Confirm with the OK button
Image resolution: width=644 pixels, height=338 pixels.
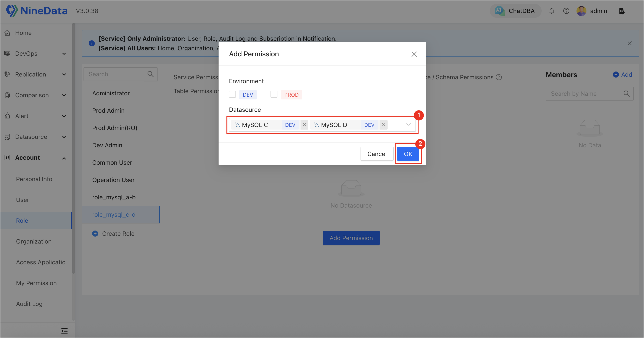point(408,154)
